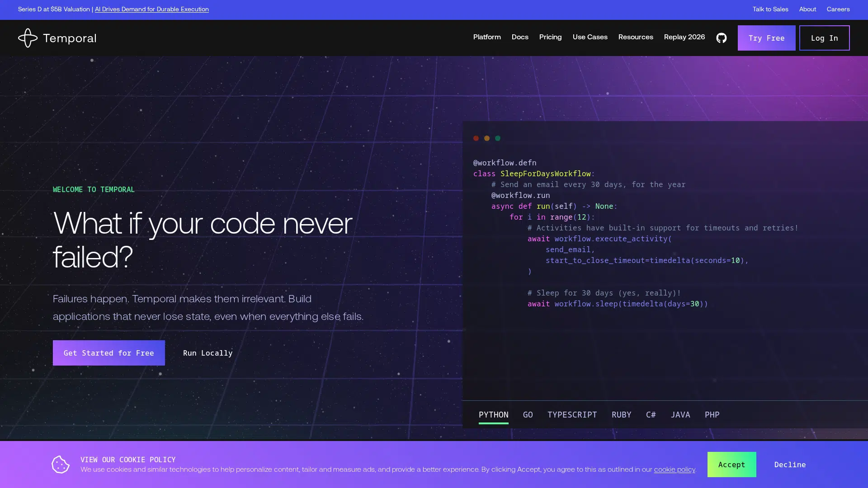The height and width of the screenshot is (488, 868).
Task: Click Get Started for Free button
Action: (x=108, y=353)
